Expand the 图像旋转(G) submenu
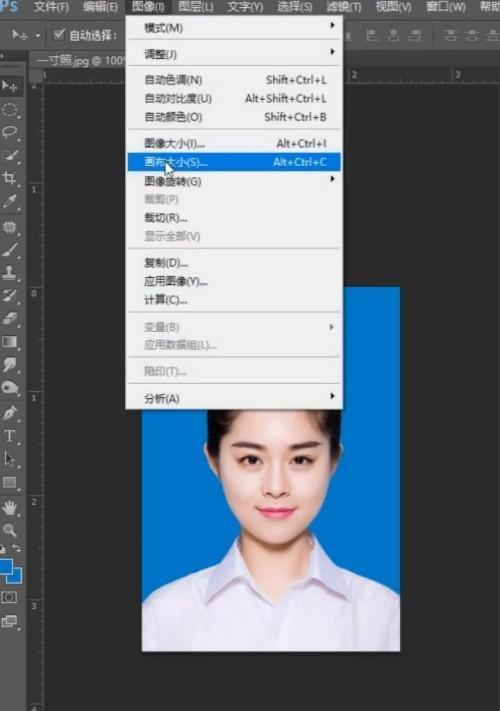This screenshot has width=500, height=711. pyautogui.click(x=234, y=181)
